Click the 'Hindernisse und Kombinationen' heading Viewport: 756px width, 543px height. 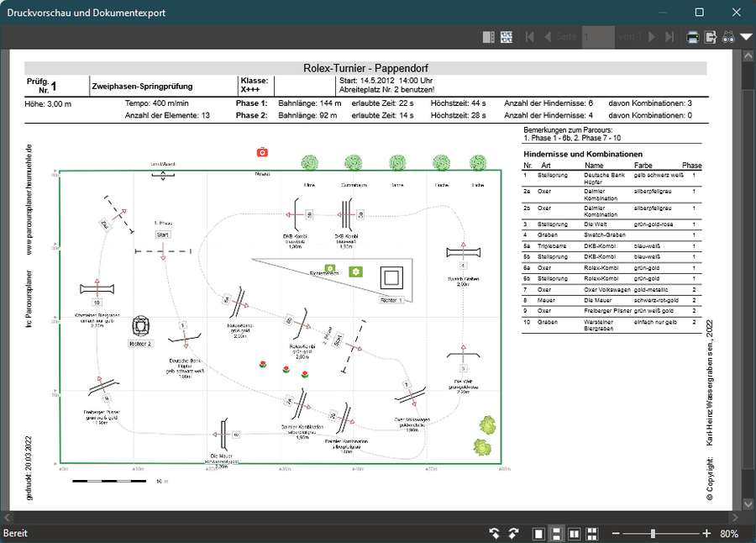583,154
